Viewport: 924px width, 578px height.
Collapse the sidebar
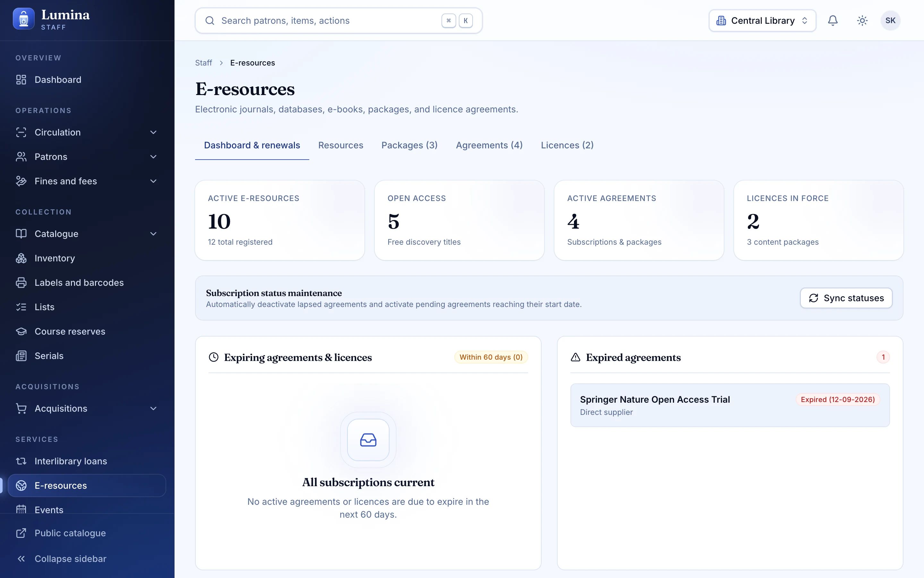tap(87, 558)
